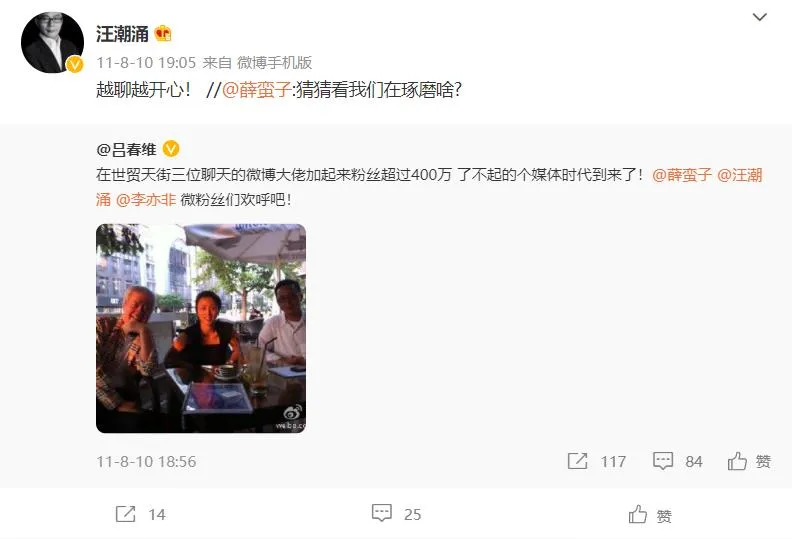The height and width of the screenshot is (539, 792).
Task: Enlarge the café photo thumbnail
Action: tap(201, 328)
